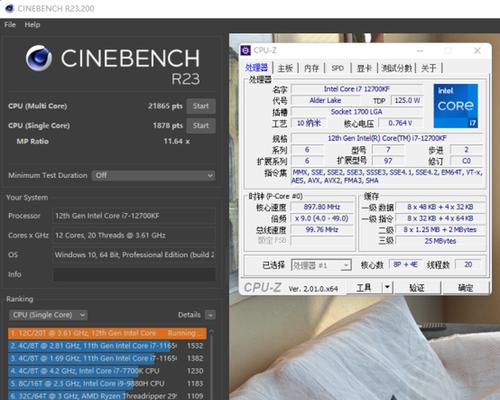Switch to the 内存 tab in CPU-Z
Image resolution: width=500 pixels, height=400 pixels.
(311, 68)
